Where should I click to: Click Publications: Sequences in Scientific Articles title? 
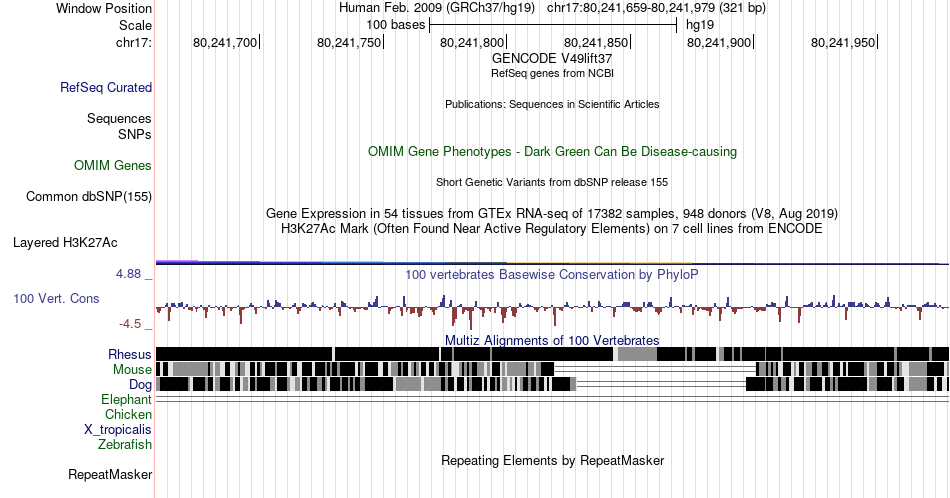(552, 104)
